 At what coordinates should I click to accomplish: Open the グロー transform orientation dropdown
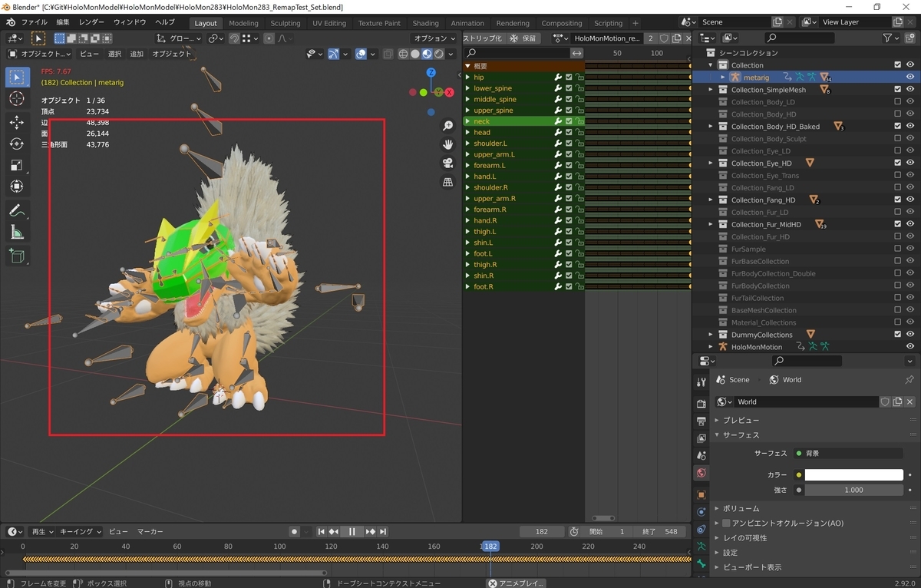pyautogui.click(x=178, y=38)
